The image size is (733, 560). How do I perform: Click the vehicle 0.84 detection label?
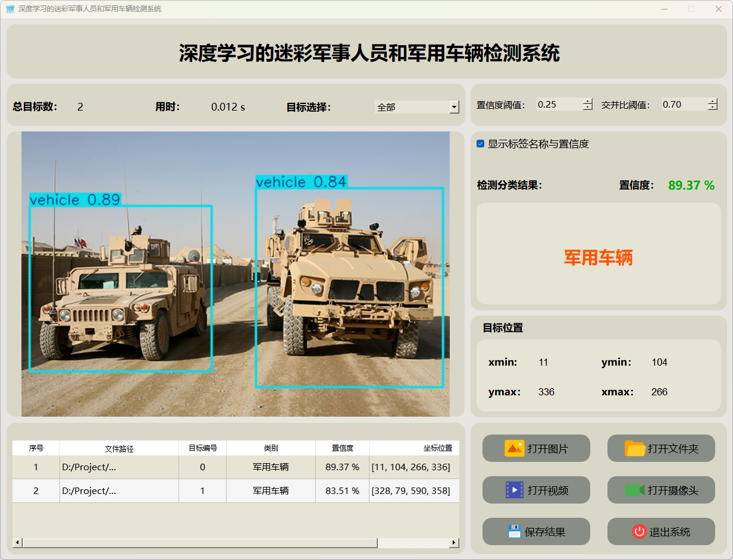click(x=302, y=182)
